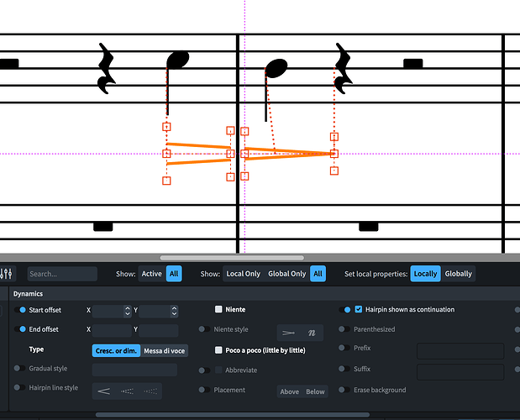This screenshot has height=420, width=520.
Task: Select circle-on-hairpin niente style icon
Action: coord(288,333)
